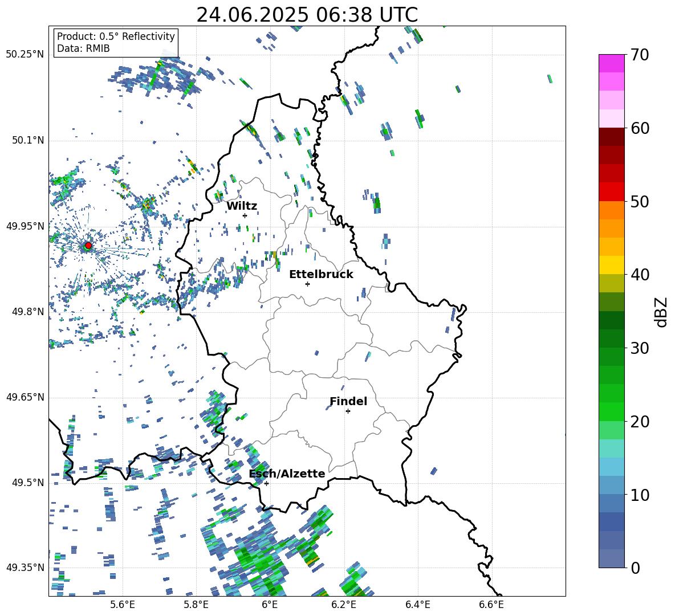The image size is (675, 616).
Task: Click the Findel station cross marker
Action: tap(348, 411)
